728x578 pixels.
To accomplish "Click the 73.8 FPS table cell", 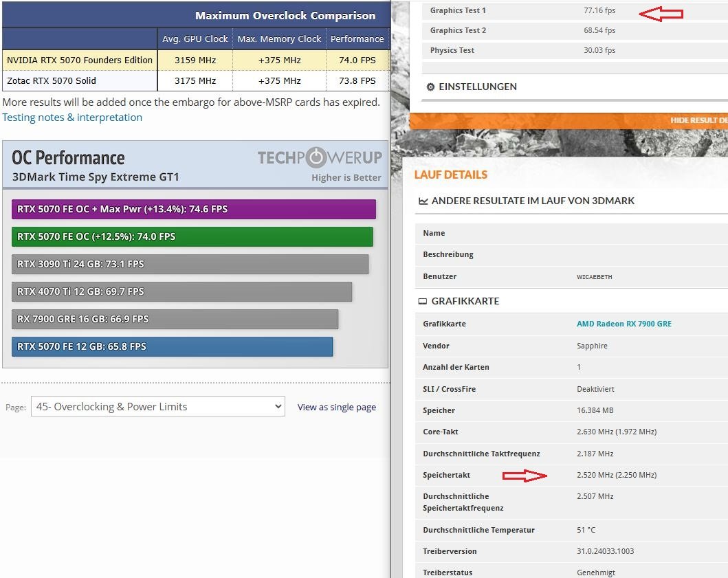I will [x=357, y=80].
